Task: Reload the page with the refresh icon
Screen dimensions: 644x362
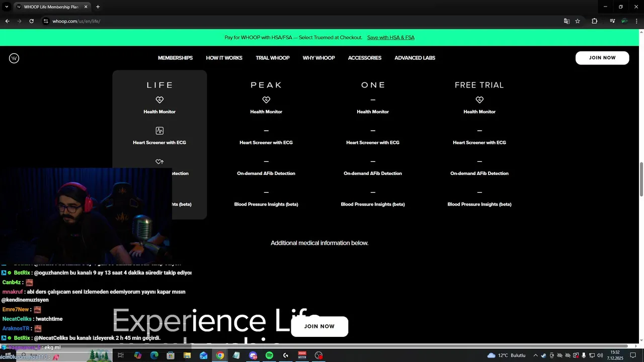Action: [x=31, y=21]
